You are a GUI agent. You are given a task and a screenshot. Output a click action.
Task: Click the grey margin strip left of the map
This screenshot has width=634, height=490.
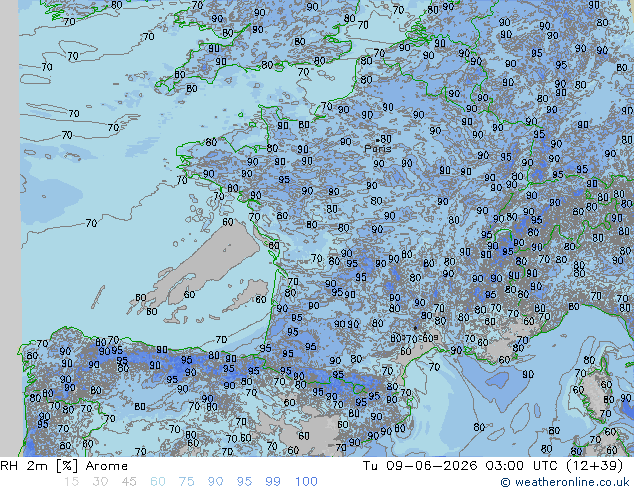point(9,228)
